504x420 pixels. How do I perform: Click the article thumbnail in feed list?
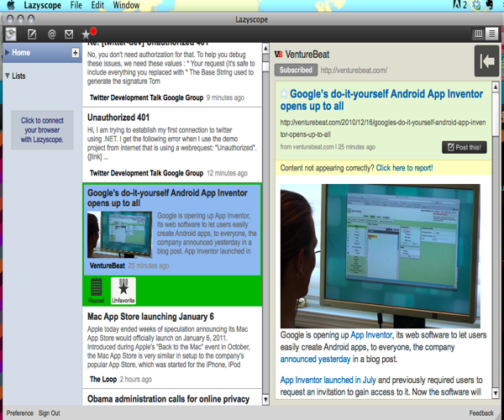[119, 234]
